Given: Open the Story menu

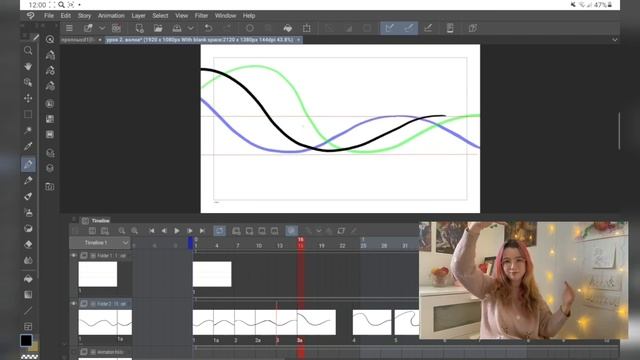Looking at the screenshot, I should [x=84, y=16].
